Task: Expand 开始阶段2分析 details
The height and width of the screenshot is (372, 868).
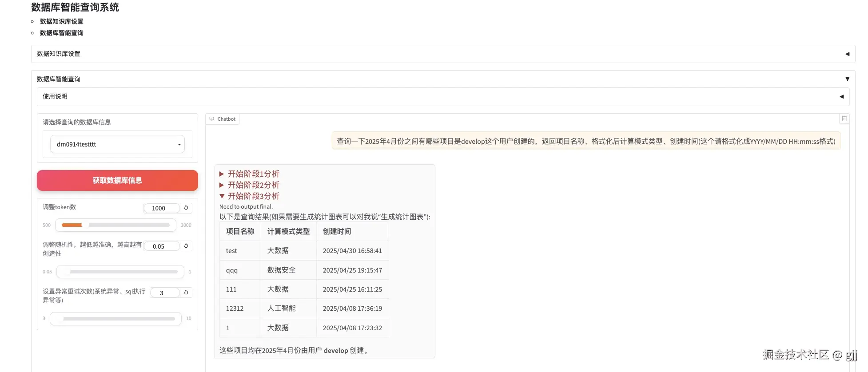Action: point(250,185)
